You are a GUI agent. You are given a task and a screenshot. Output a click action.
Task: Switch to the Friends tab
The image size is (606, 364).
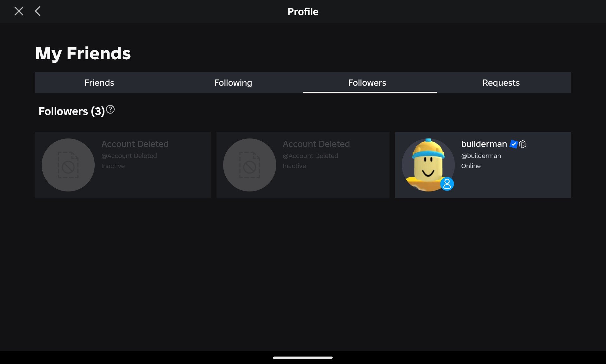coord(99,83)
